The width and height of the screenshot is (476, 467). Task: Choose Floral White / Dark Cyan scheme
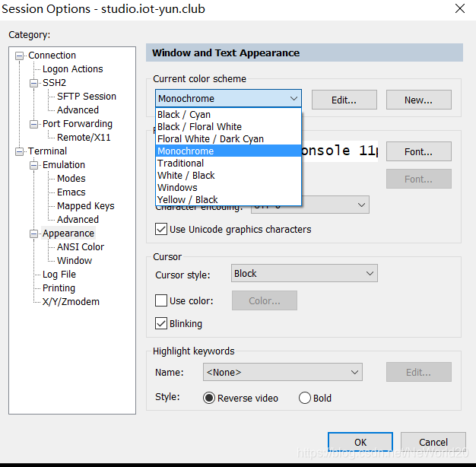click(228, 138)
